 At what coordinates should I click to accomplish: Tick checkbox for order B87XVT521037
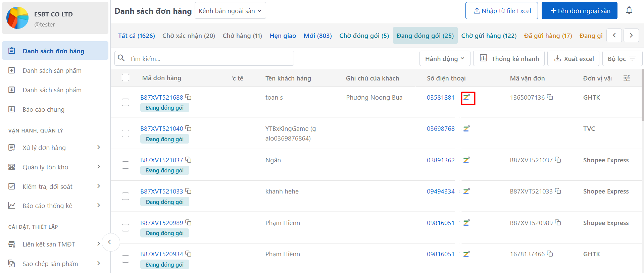(x=126, y=165)
